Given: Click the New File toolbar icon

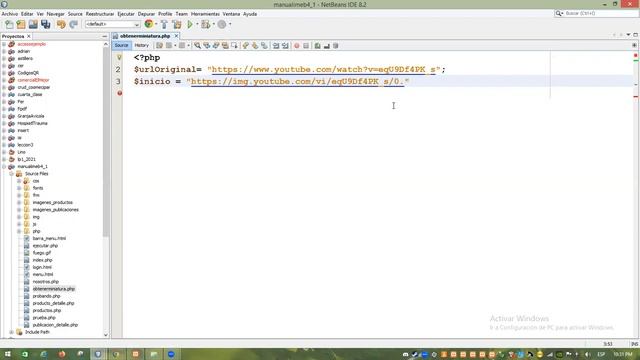Looking at the screenshot, I should point(9,24).
